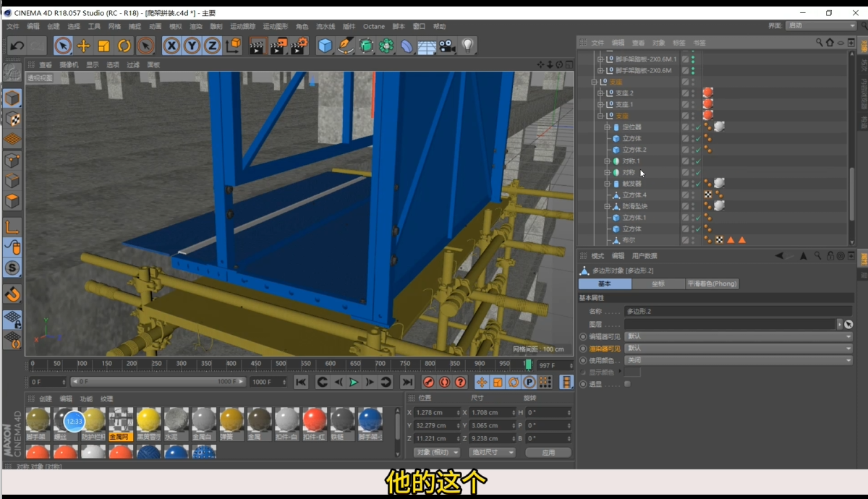
Task: Activate the Rotate tool
Action: point(124,46)
